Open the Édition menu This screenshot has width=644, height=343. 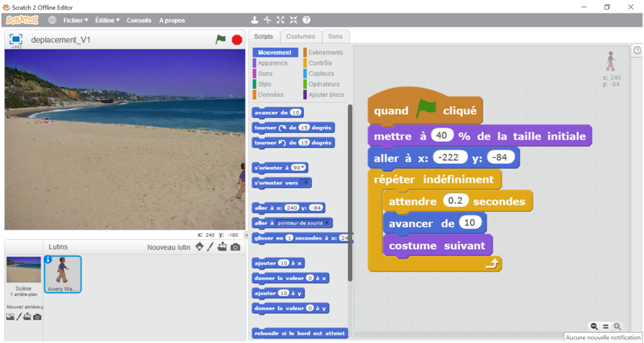pyautogui.click(x=107, y=20)
